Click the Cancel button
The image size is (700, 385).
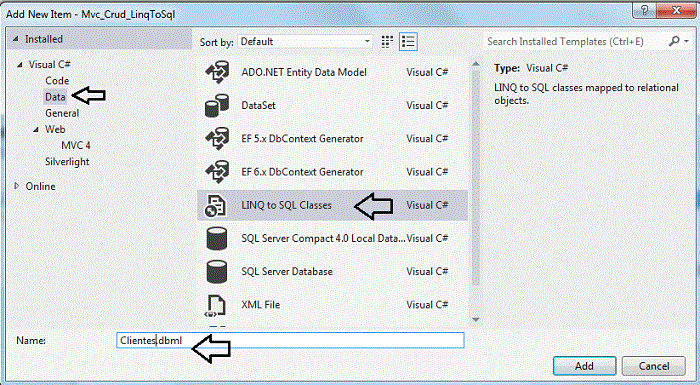pos(654,366)
